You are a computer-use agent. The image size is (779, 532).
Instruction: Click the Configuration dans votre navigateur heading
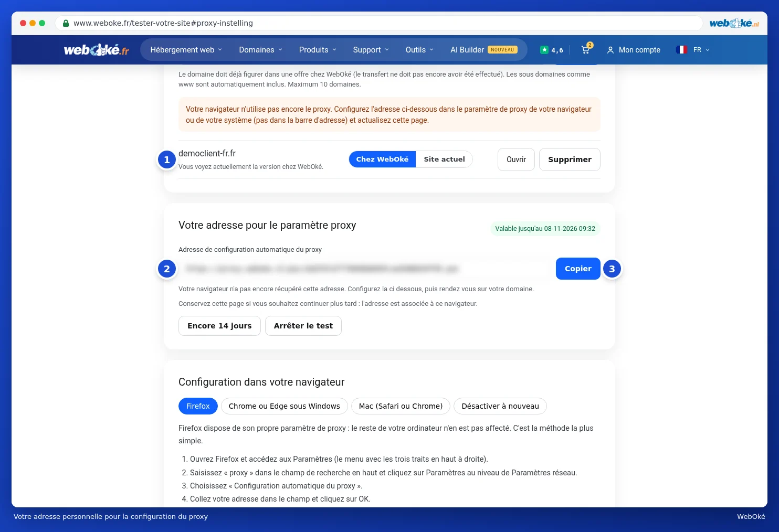point(261,382)
